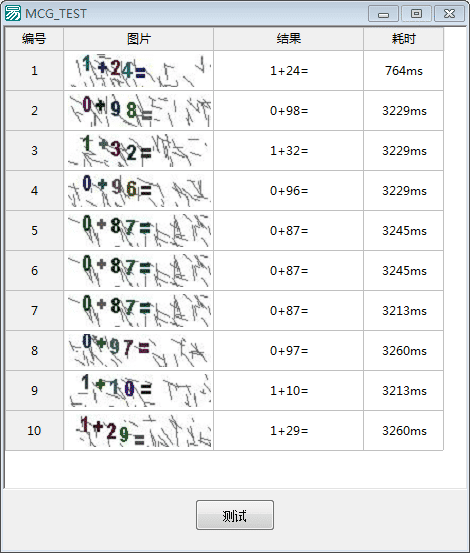The width and height of the screenshot is (470, 553).
Task: Click the 测试 button
Action: pyautogui.click(x=235, y=515)
